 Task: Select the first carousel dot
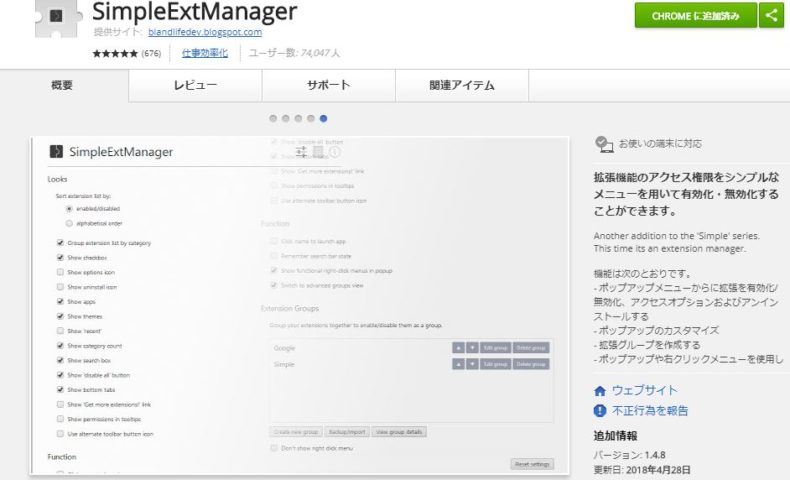pos(273,118)
